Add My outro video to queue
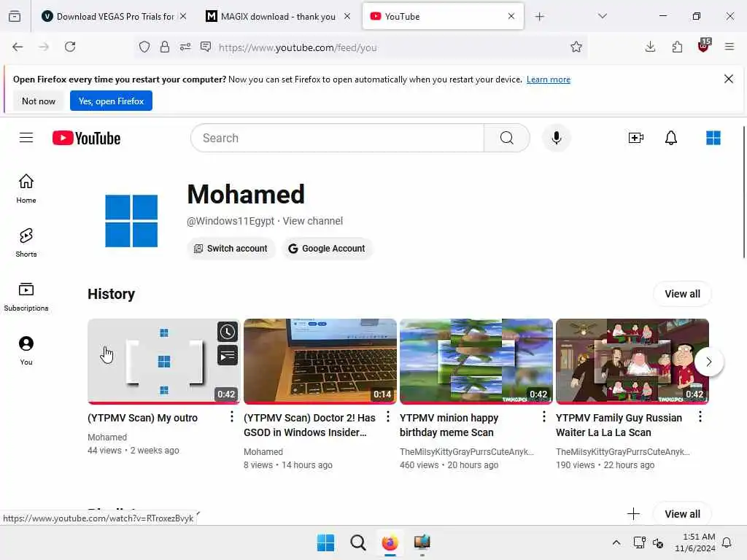This screenshot has width=747, height=560. pos(228,355)
